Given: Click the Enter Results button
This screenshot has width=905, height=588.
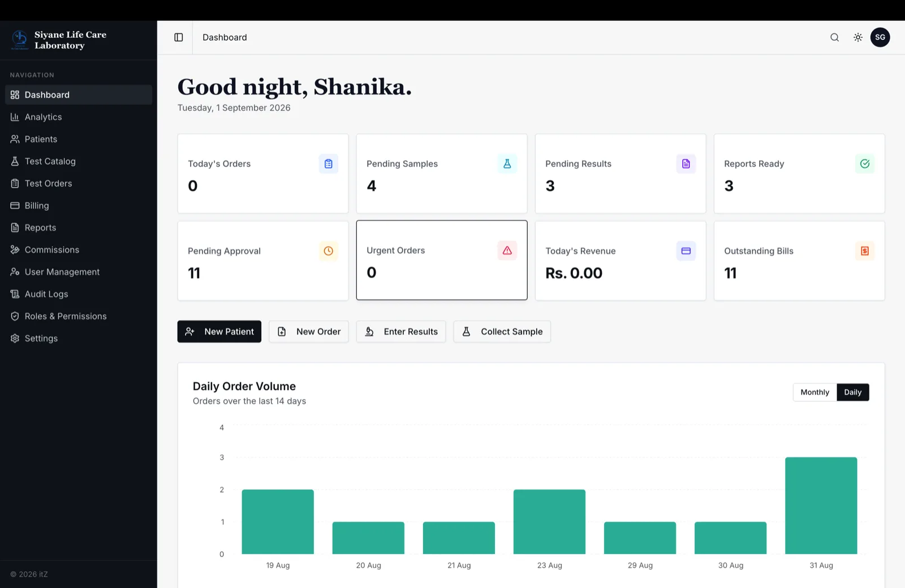Looking at the screenshot, I should coord(401,332).
